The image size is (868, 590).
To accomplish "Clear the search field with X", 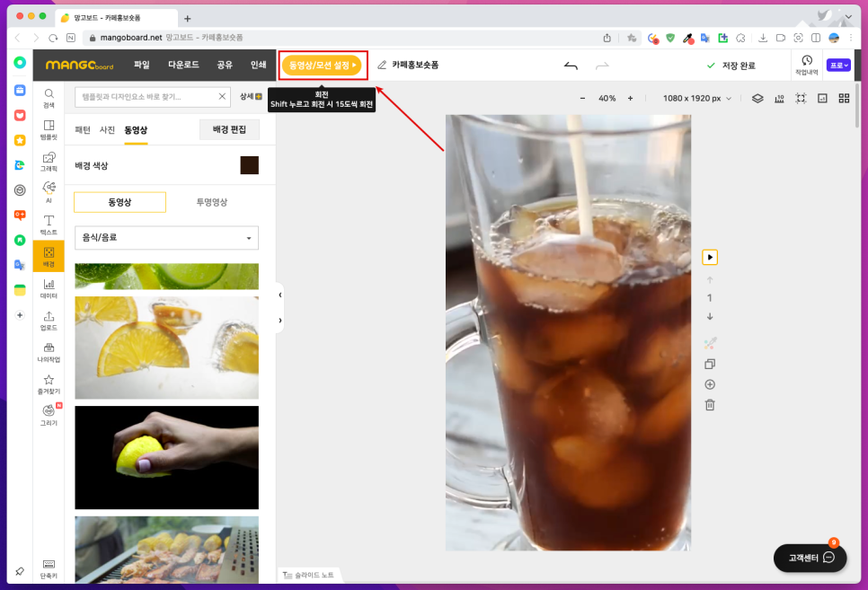I will 222,96.
